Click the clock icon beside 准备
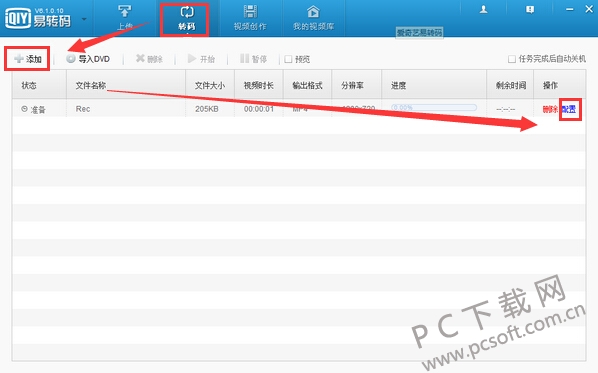The width and height of the screenshot is (598, 373). (x=24, y=109)
